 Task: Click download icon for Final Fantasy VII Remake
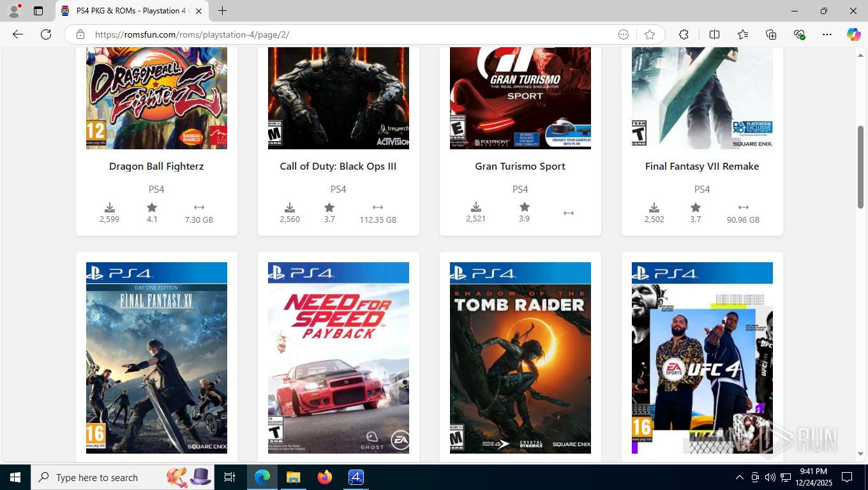[654, 207]
